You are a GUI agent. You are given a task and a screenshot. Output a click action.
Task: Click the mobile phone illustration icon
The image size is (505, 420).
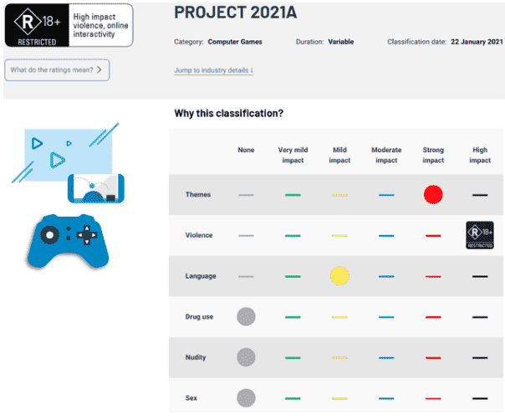pos(96,188)
